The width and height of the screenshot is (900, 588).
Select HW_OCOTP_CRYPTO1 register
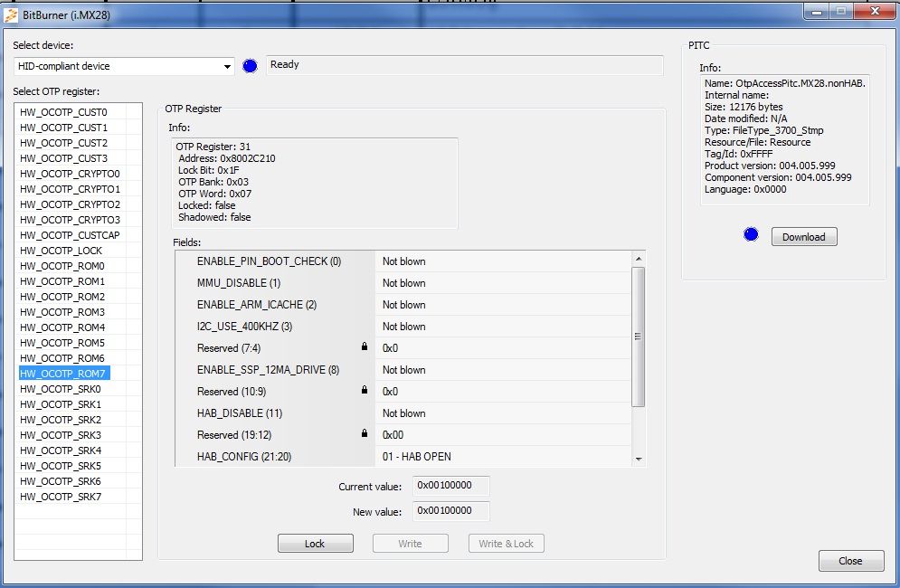(x=70, y=189)
